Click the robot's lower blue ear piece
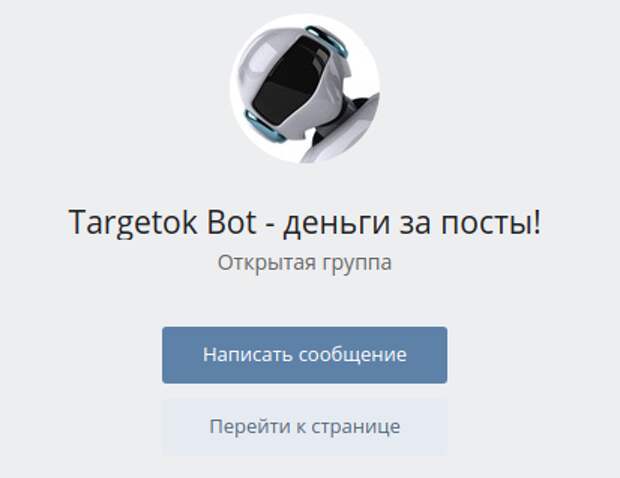 pyautogui.click(x=263, y=127)
